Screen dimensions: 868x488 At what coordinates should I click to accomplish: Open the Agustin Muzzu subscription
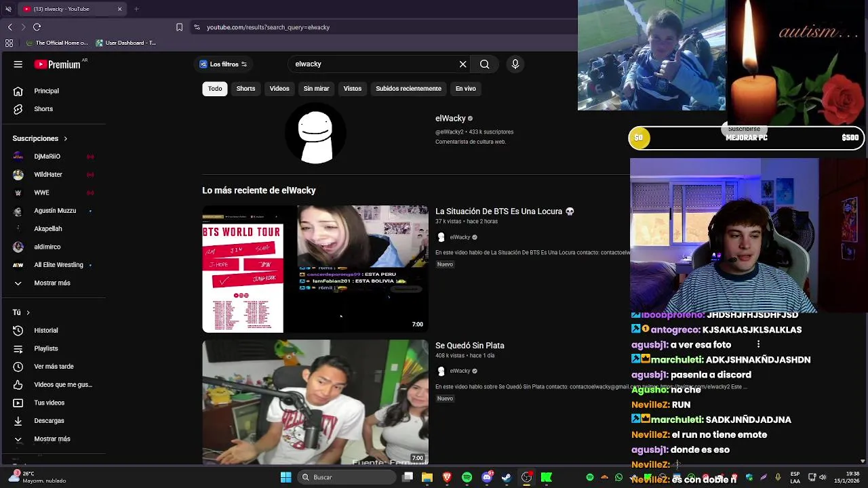coord(54,211)
